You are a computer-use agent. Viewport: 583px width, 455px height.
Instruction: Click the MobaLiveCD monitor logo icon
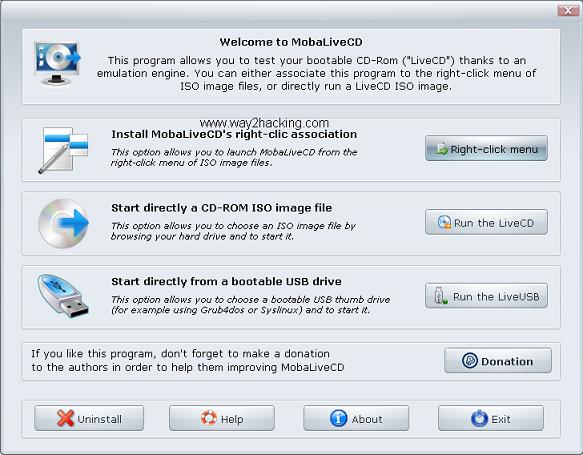pos(57,63)
